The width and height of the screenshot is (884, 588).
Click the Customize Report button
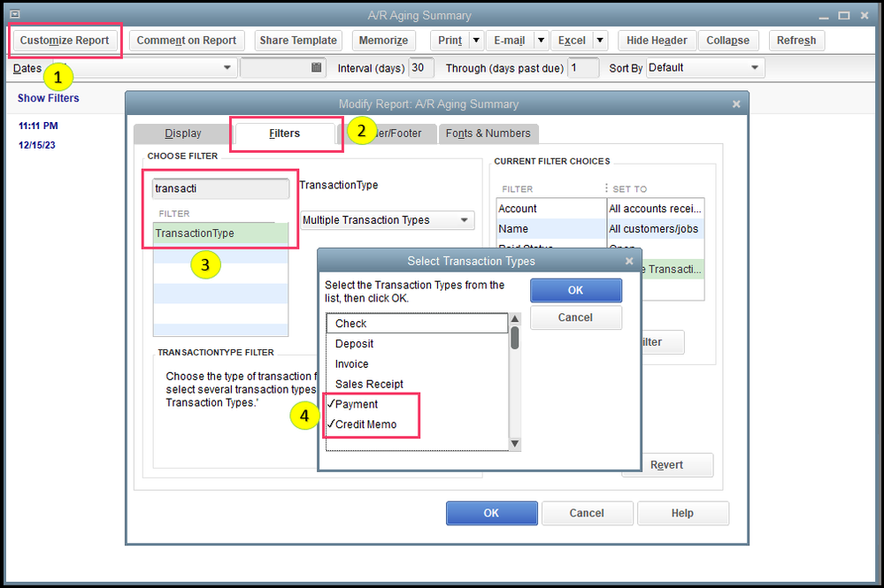point(65,41)
